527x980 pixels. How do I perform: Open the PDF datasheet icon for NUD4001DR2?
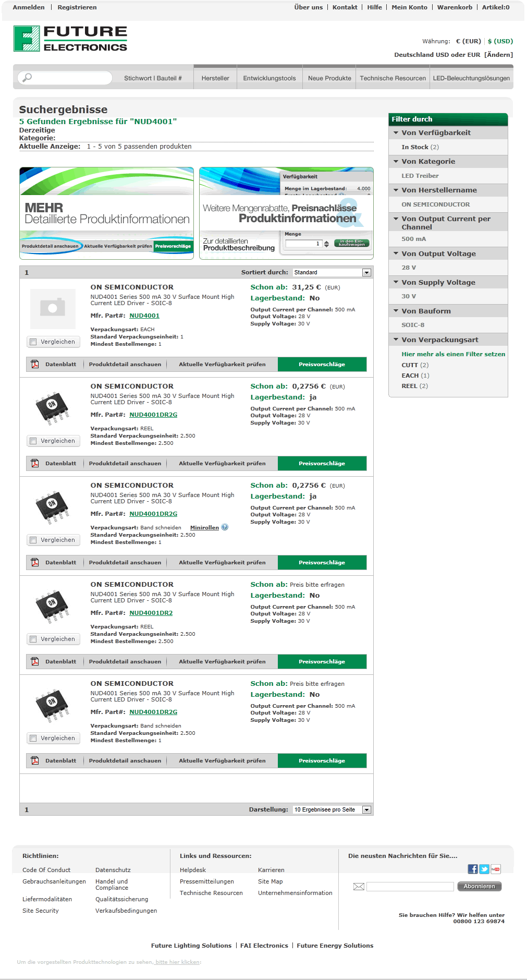point(35,661)
